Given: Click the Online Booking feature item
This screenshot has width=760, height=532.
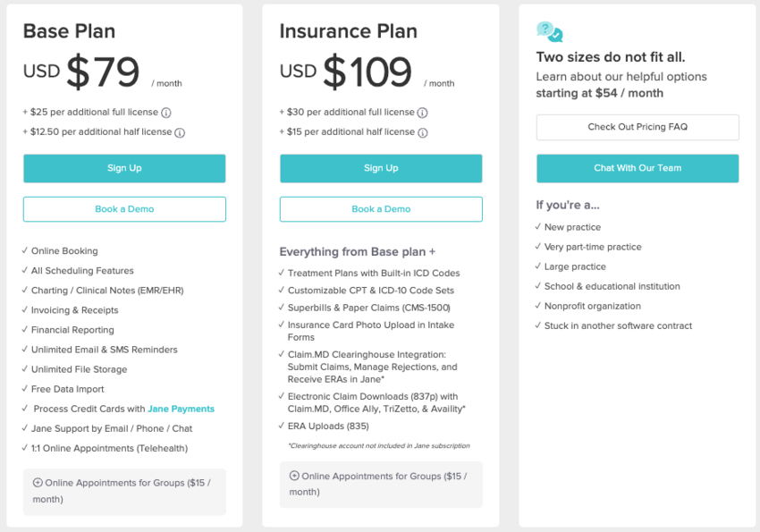Looking at the screenshot, I should 64,251.
